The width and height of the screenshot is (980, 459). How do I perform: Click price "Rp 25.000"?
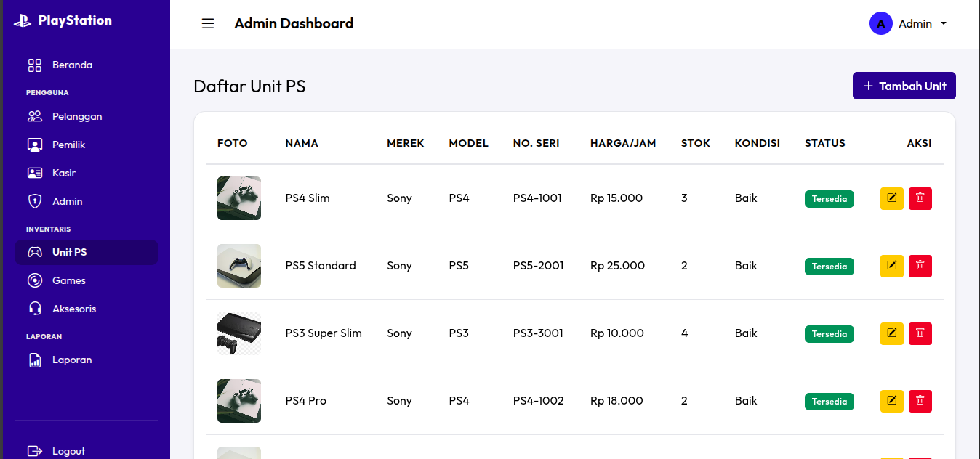click(618, 266)
